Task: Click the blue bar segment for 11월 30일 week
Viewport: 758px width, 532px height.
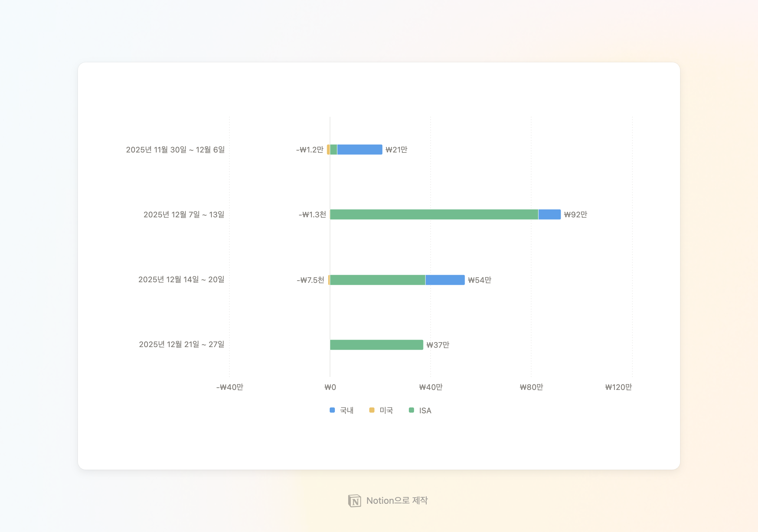Action: [360, 150]
